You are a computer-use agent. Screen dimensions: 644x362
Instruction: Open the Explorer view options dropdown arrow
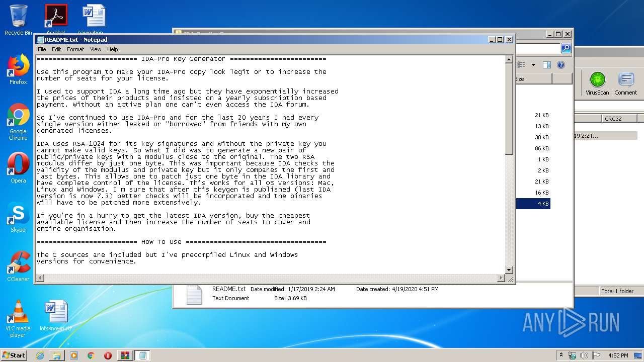tap(533, 65)
